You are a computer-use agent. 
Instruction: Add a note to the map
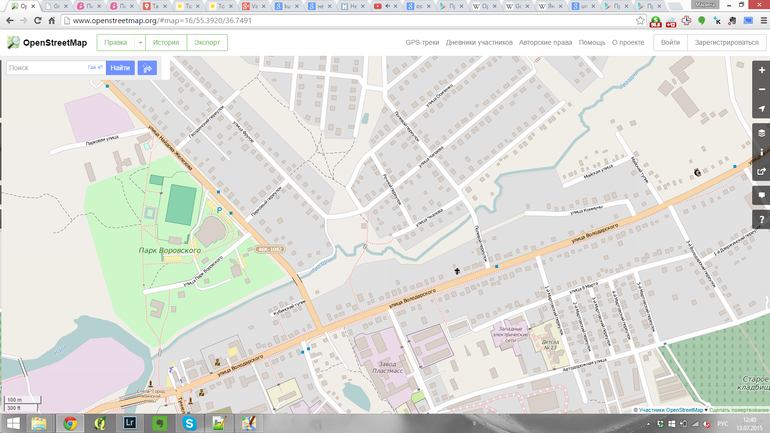[761, 195]
